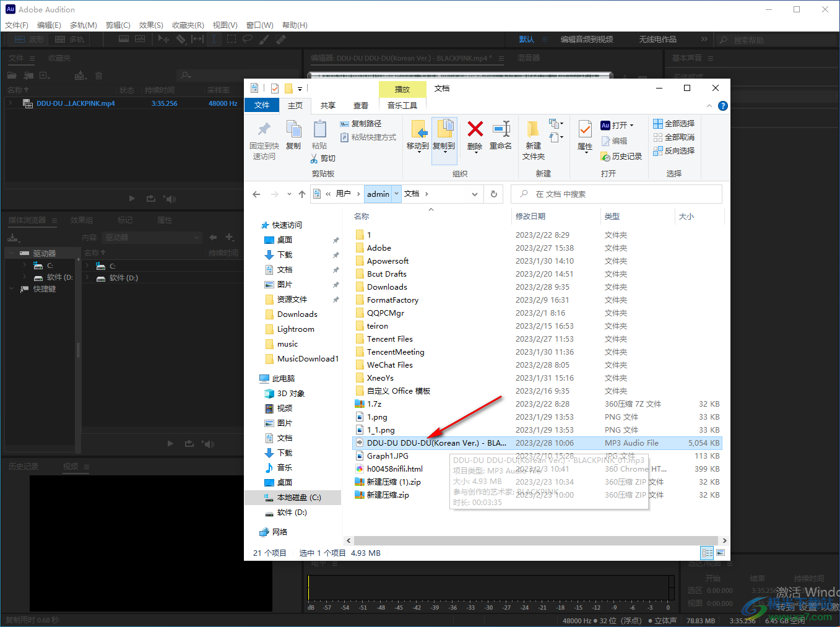Image resolution: width=840 pixels, height=627 pixels.
Task: Click the Refresh icon beside address bar
Action: (x=494, y=194)
